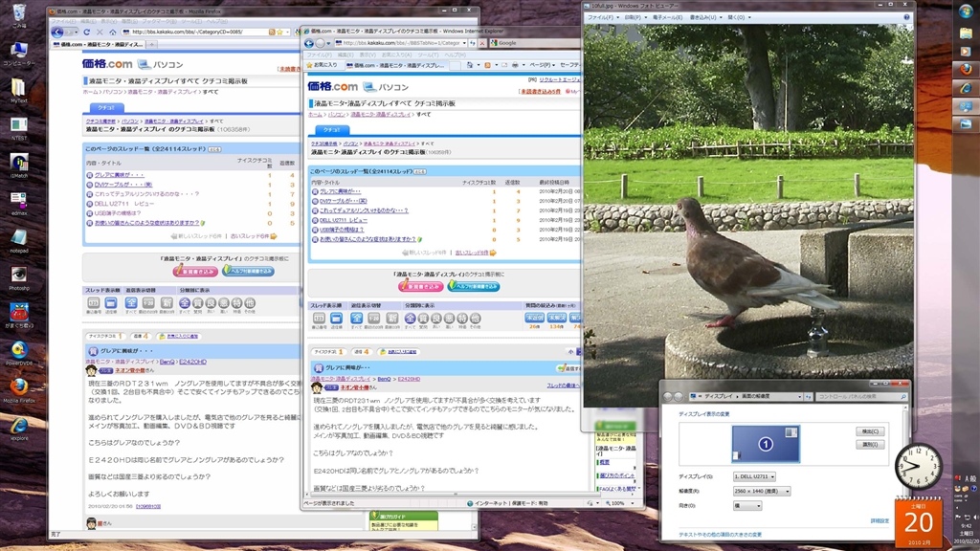This screenshot has width=980, height=551.
Task: Open the ファイル menu in Photo Viewer
Action: coord(600,17)
